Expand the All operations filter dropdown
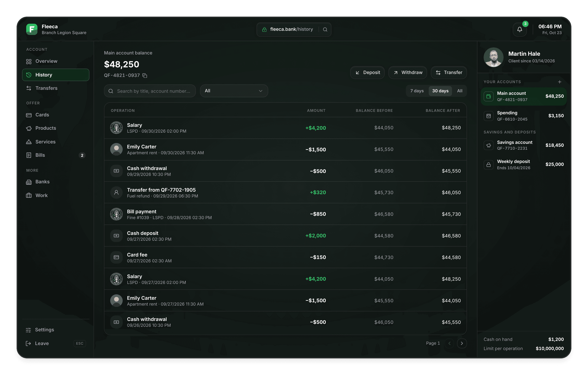Image resolution: width=588 pixels, height=375 pixels. 234,91
